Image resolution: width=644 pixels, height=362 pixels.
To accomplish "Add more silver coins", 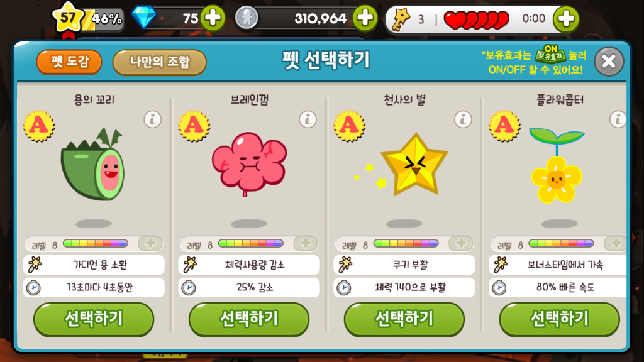I will [365, 18].
